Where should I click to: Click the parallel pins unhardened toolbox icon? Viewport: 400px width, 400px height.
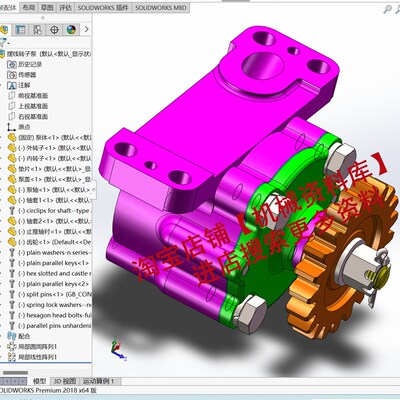tap(12, 326)
